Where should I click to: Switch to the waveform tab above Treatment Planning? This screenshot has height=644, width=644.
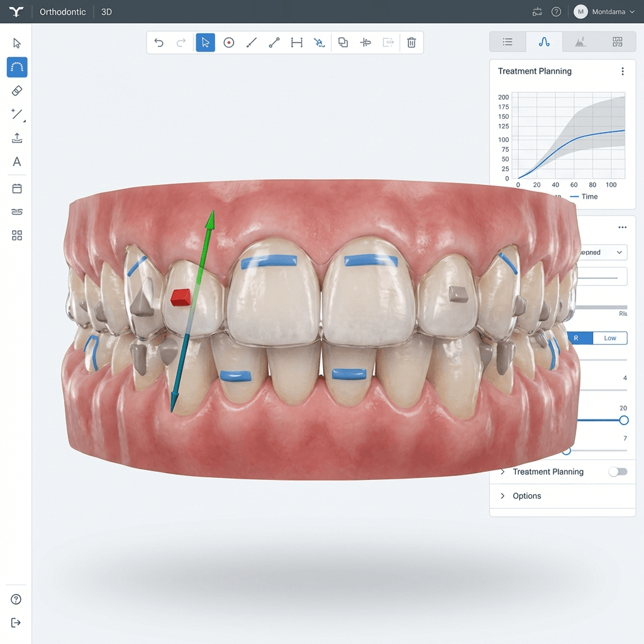point(544,42)
